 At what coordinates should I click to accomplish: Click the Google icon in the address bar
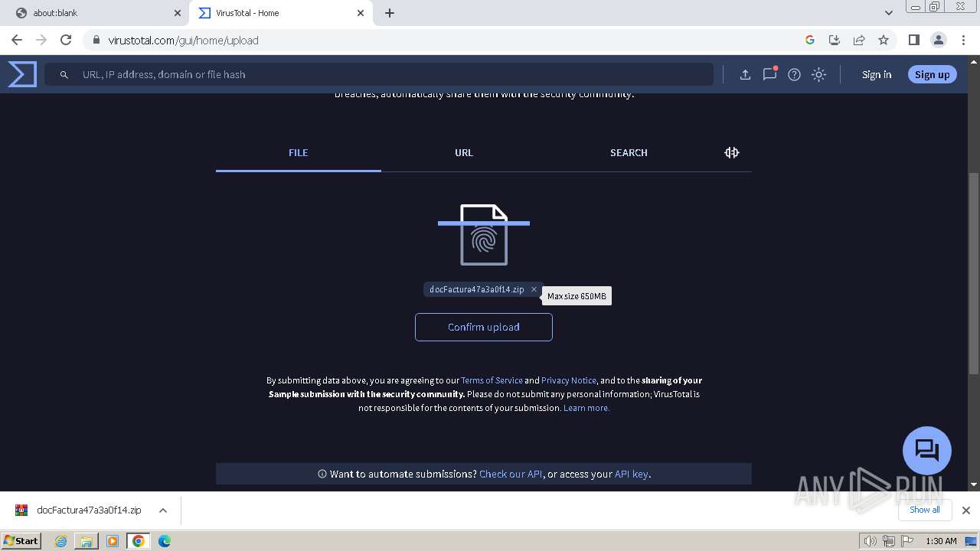pyautogui.click(x=810, y=40)
